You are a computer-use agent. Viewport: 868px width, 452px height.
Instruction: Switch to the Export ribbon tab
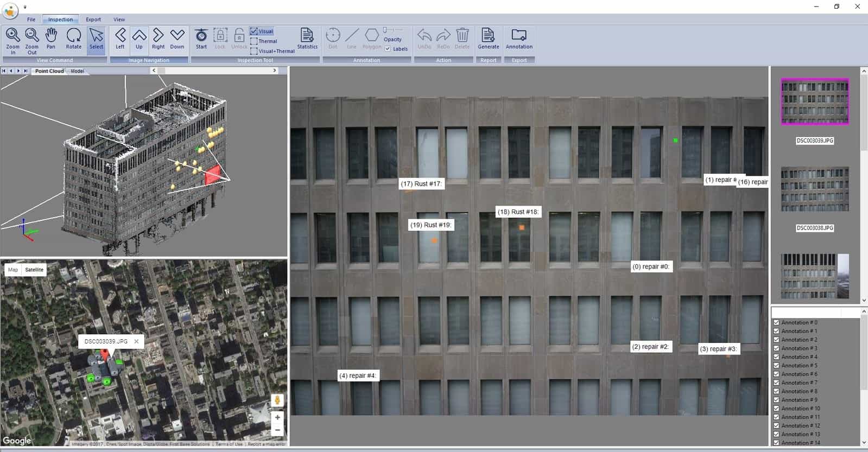click(x=93, y=20)
